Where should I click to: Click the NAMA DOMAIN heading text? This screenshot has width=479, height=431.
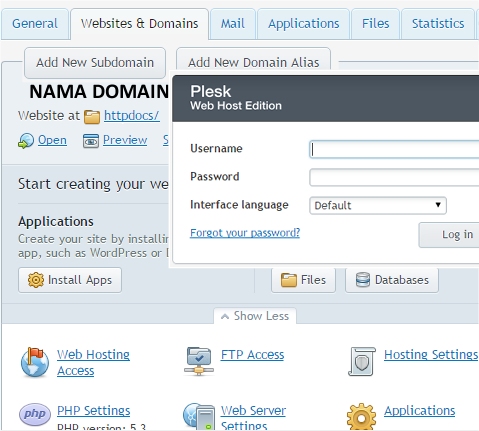[99, 92]
